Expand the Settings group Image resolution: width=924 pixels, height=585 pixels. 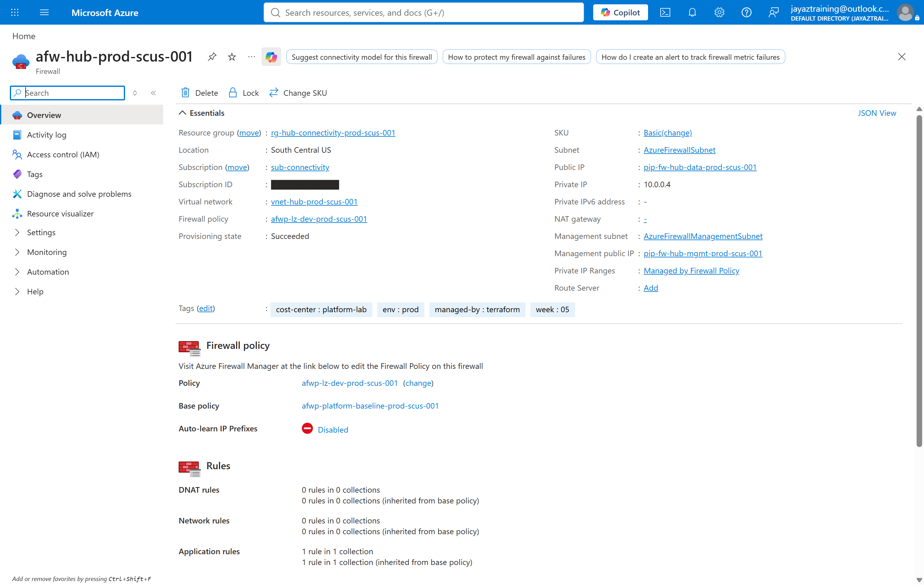(x=17, y=232)
